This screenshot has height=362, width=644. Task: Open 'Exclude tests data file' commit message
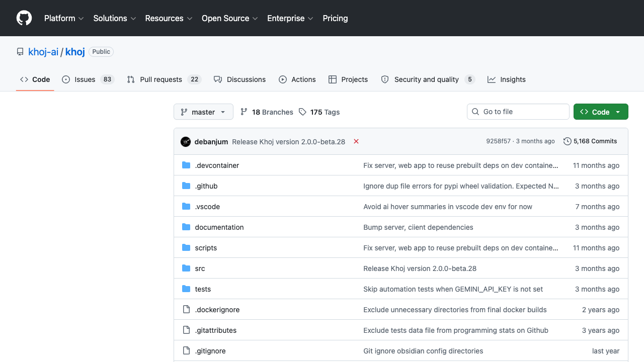point(456,330)
